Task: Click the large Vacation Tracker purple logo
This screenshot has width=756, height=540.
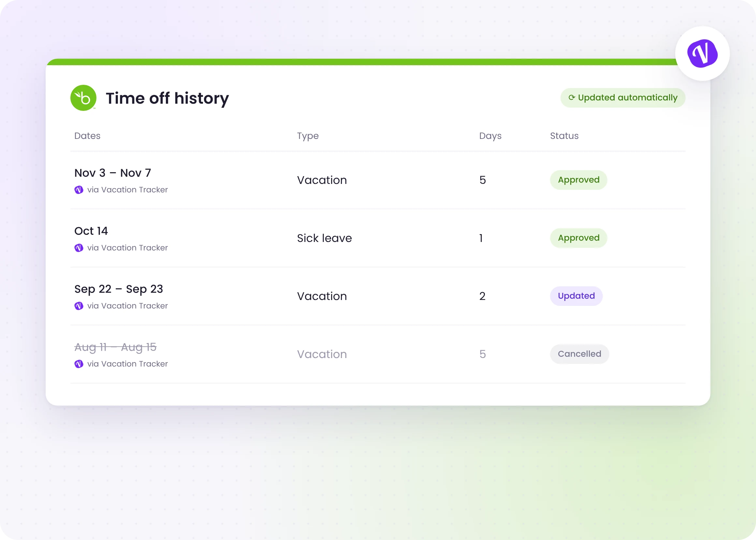Action: (702, 53)
